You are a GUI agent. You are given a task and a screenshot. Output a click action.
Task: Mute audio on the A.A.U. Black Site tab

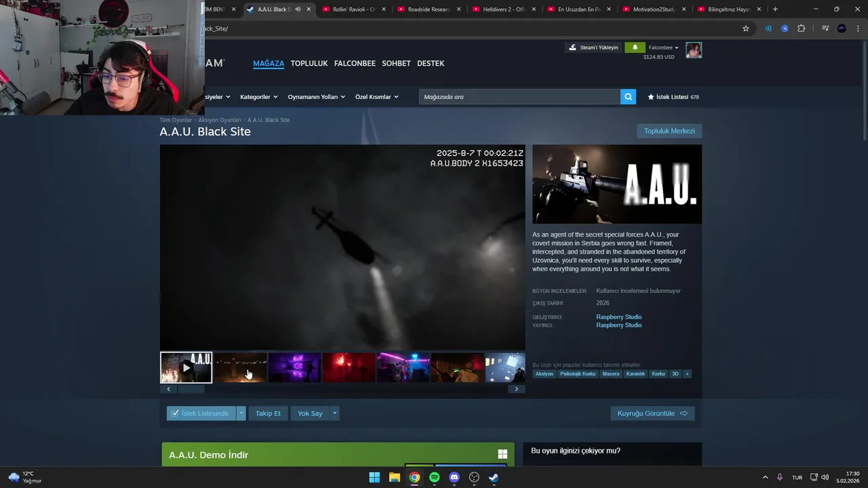pyautogui.click(x=298, y=9)
